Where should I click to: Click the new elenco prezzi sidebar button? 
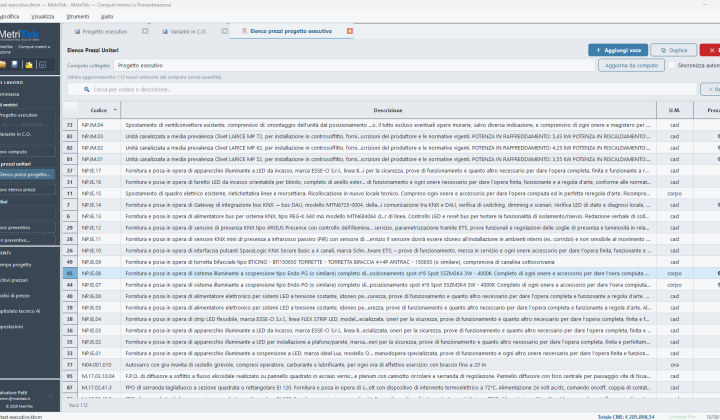28,190
